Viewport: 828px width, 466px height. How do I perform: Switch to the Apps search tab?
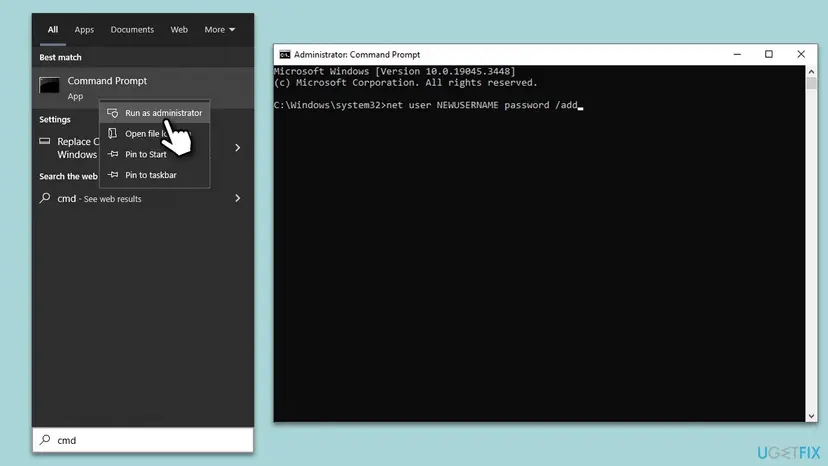pos(84,30)
